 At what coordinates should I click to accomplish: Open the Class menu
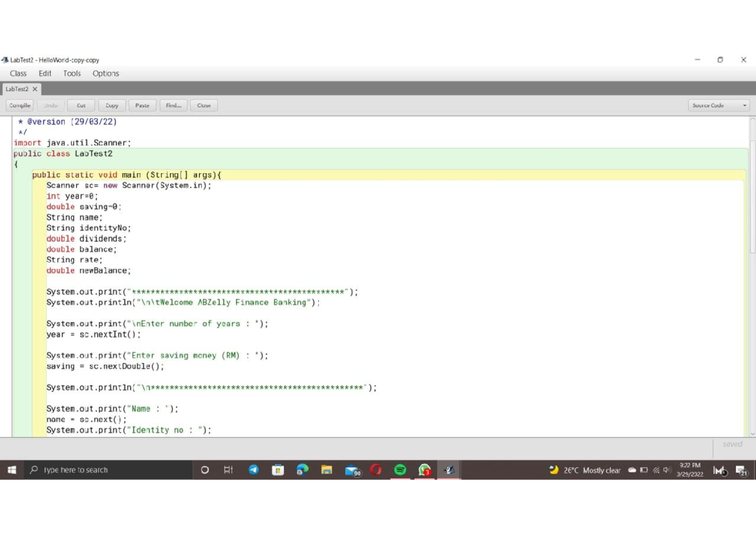pos(18,74)
